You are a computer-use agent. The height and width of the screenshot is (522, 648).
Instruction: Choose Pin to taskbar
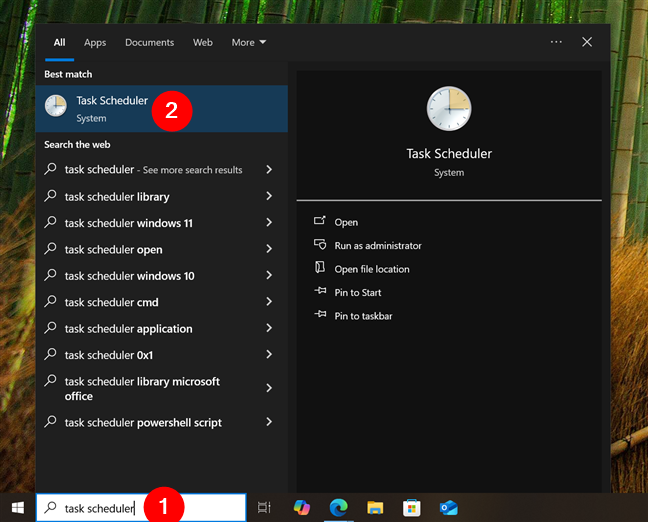pyautogui.click(x=363, y=316)
